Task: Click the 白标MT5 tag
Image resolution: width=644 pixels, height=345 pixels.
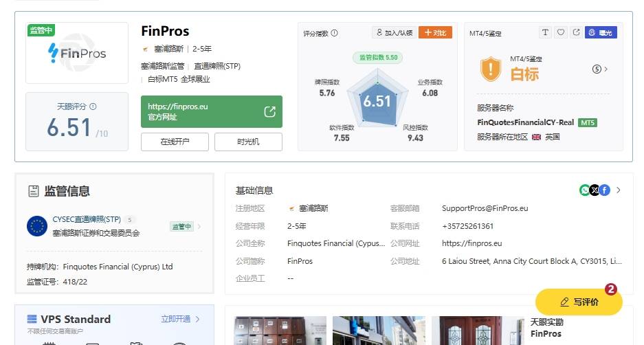Action: pyautogui.click(x=163, y=79)
